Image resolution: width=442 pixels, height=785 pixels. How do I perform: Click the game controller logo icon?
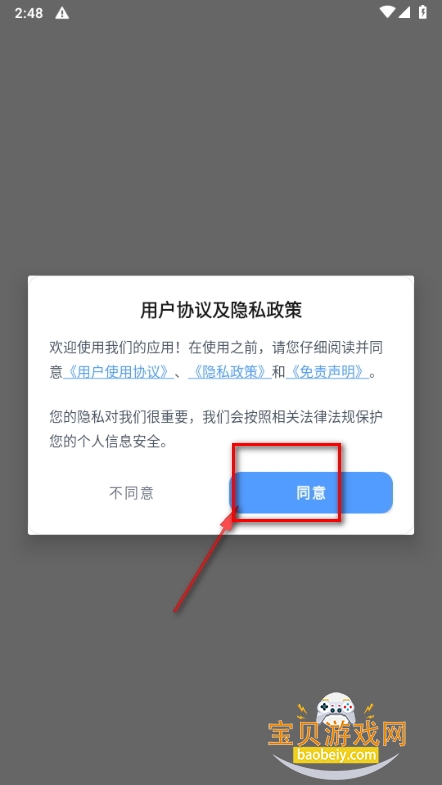(x=337, y=708)
